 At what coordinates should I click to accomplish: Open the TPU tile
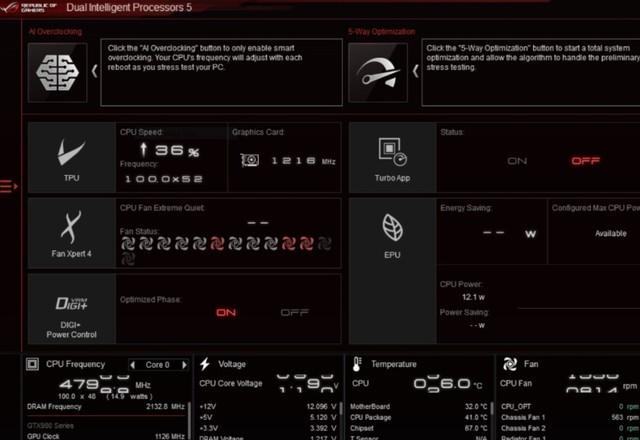click(x=72, y=158)
